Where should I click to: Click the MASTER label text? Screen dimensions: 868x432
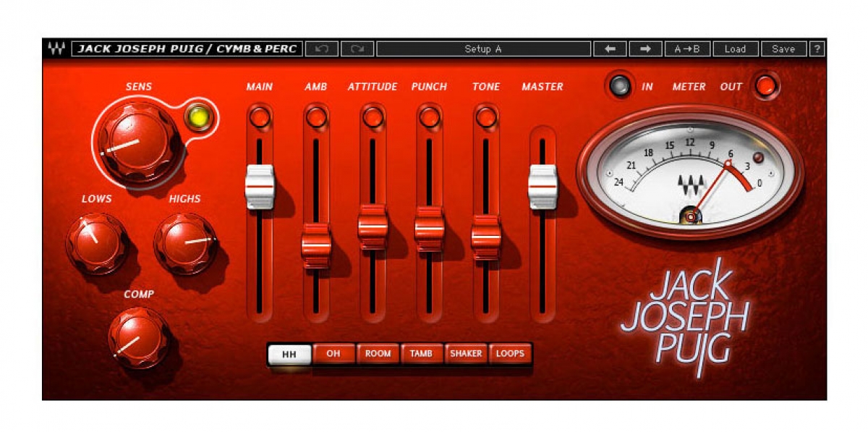point(542,87)
